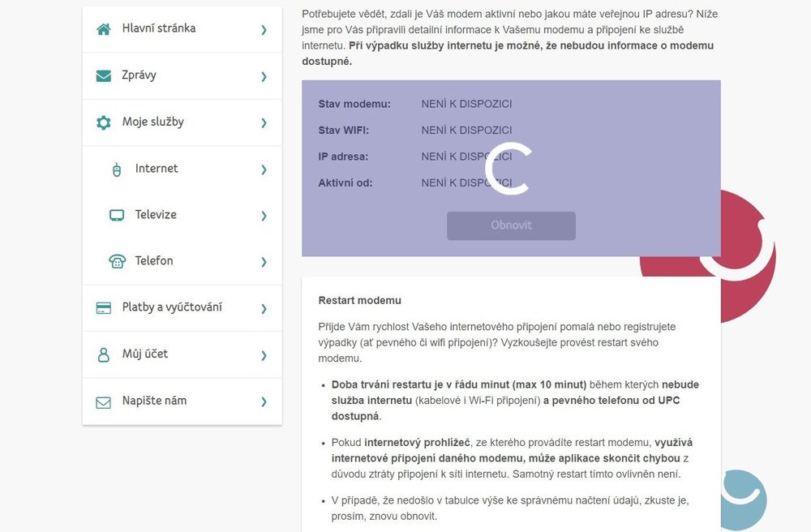Screen dimensions: 811x532
Task: Click the card icon beside Platby a vyúčtování
Action: [x=103, y=308]
